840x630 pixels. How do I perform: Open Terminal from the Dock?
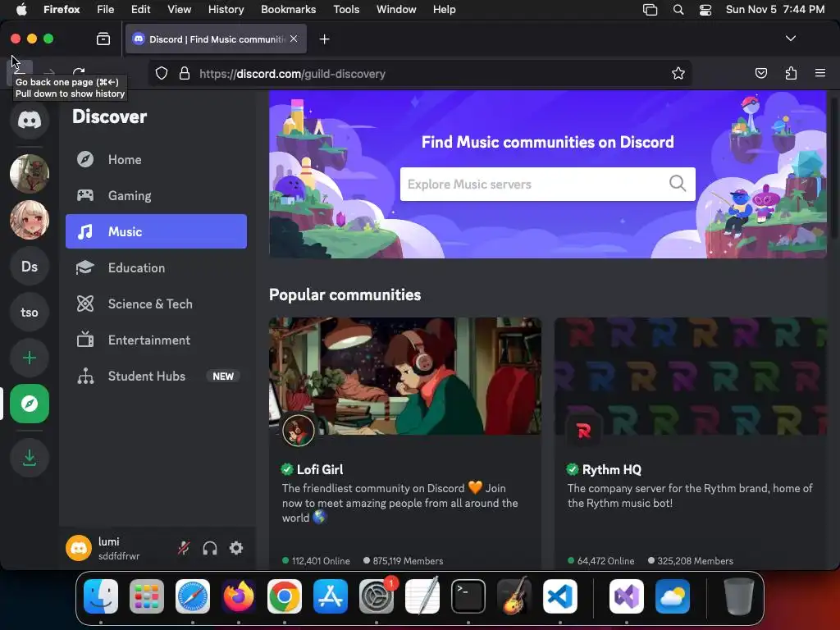[x=468, y=596]
